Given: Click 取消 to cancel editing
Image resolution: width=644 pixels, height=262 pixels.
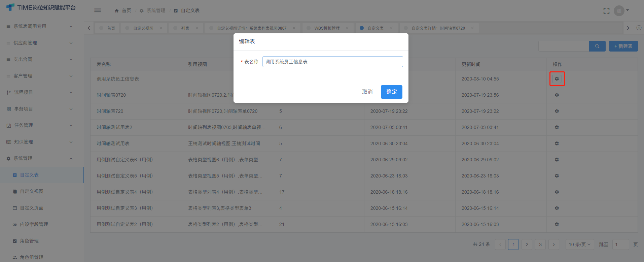Looking at the screenshot, I should click(367, 92).
